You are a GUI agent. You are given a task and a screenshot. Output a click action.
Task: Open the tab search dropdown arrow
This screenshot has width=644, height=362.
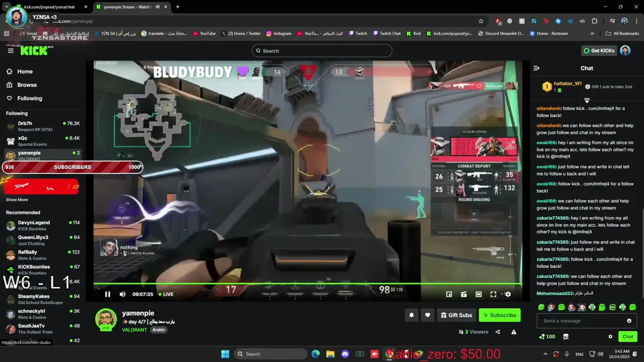click(x=7, y=7)
